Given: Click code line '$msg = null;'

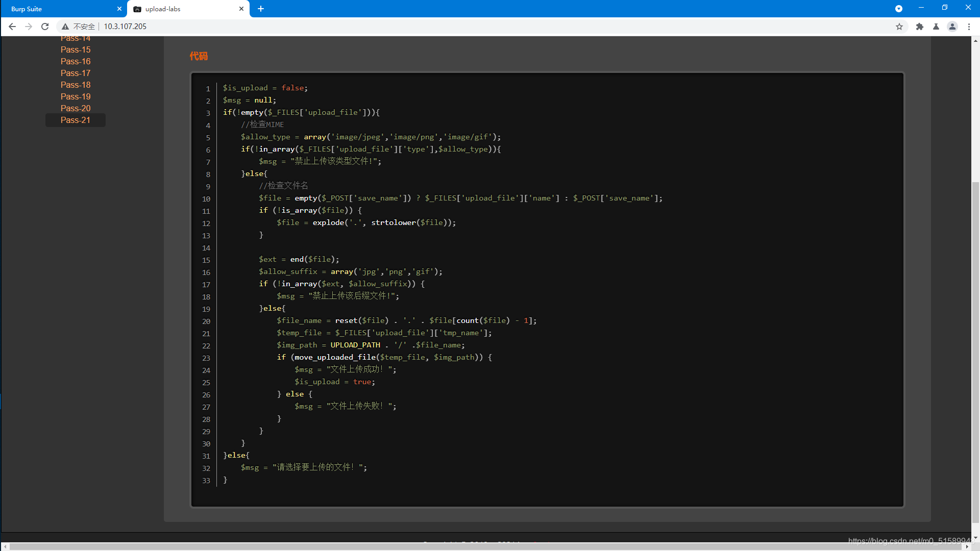Looking at the screenshot, I should point(249,100).
